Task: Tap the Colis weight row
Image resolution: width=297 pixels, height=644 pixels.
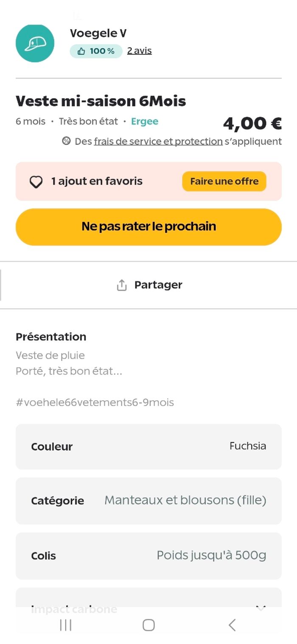Action: click(x=148, y=556)
